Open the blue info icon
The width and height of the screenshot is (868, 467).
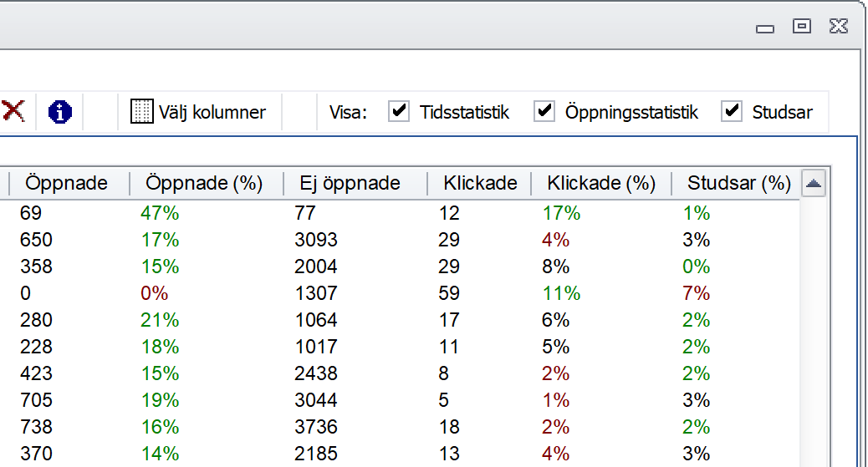pos(59,112)
